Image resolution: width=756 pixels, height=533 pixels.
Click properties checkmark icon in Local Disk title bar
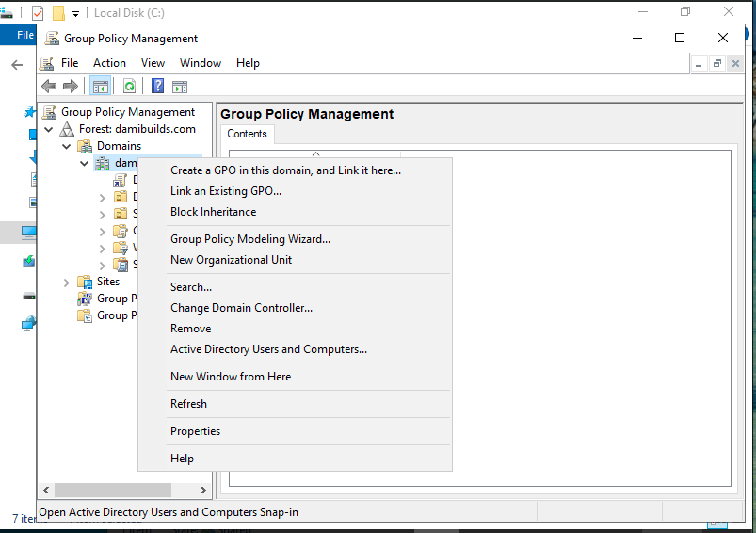pyautogui.click(x=38, y=13)
